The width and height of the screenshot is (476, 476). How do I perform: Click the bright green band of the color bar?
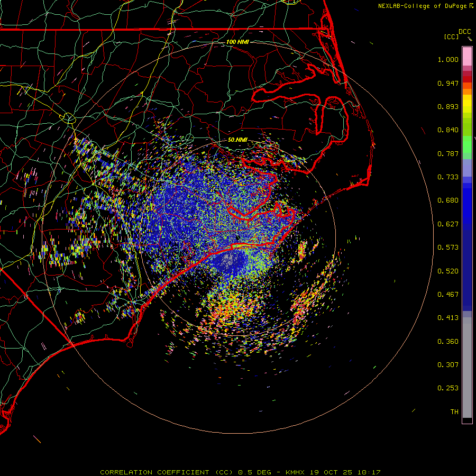[467, 144]
